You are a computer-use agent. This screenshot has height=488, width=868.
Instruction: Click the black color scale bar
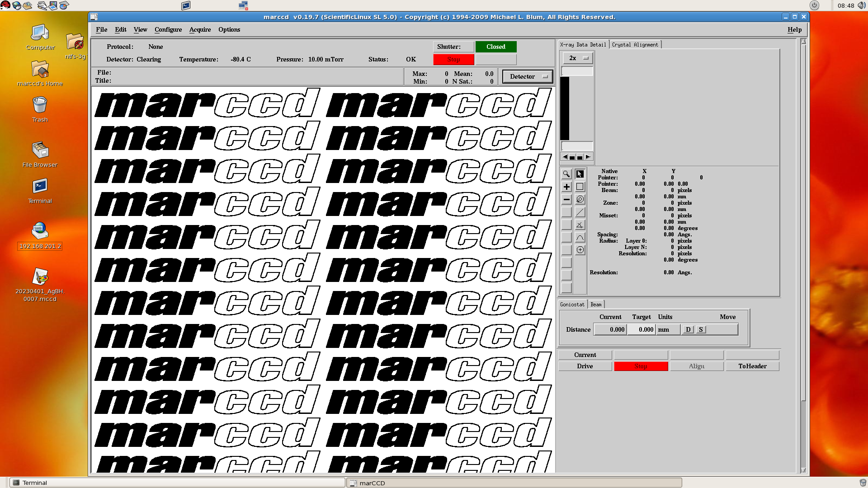(x=565, y=108)
